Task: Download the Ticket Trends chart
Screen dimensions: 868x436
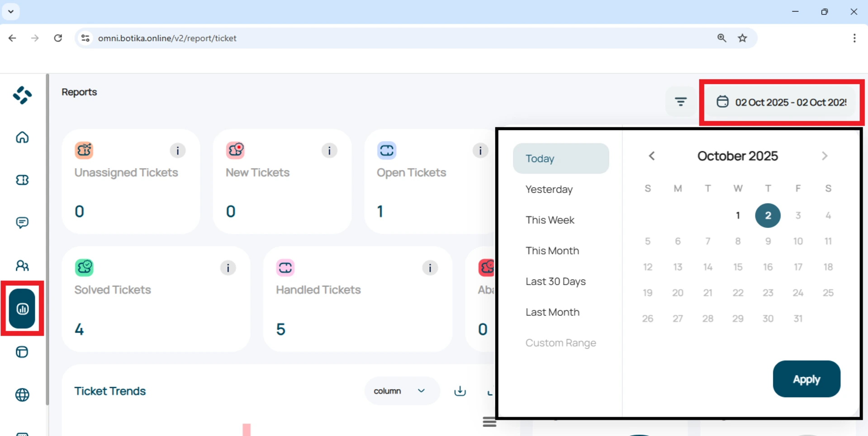Action: [460, 391]
